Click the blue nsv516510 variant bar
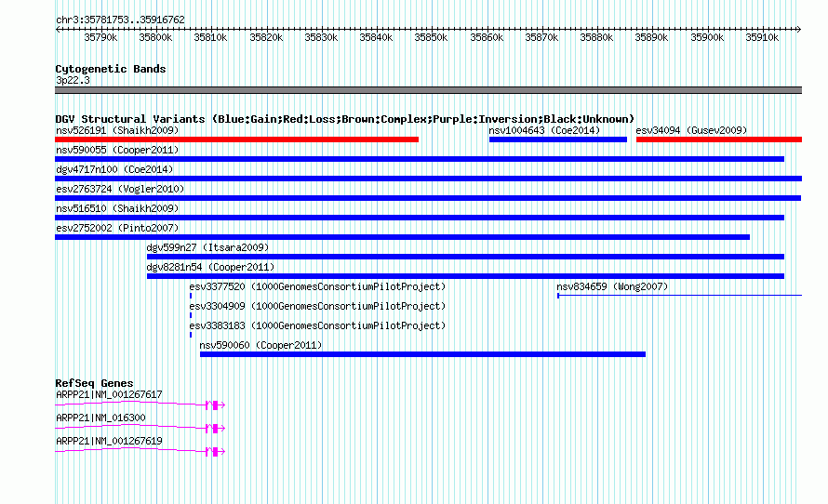828x504 pixels. 420,218
